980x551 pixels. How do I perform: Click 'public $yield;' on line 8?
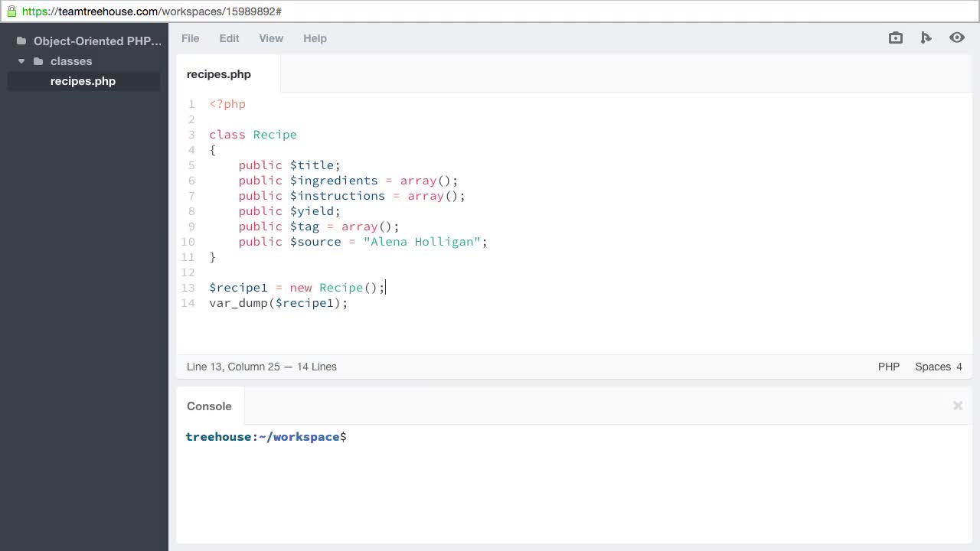click(289, 211)
